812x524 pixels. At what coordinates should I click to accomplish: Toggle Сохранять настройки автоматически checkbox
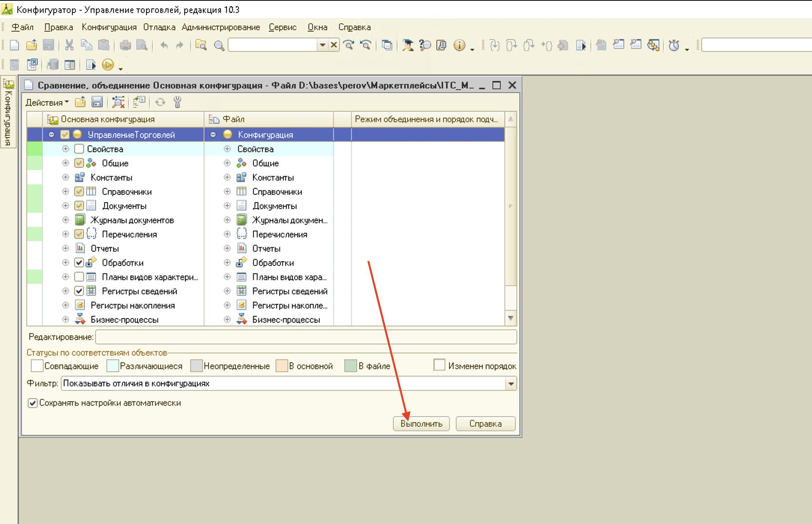click(33, 403)
